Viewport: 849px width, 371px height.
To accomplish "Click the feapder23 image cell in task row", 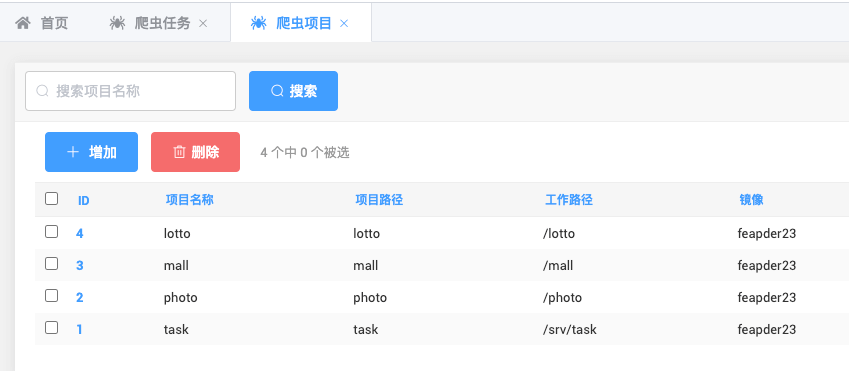I will (767, 329).
